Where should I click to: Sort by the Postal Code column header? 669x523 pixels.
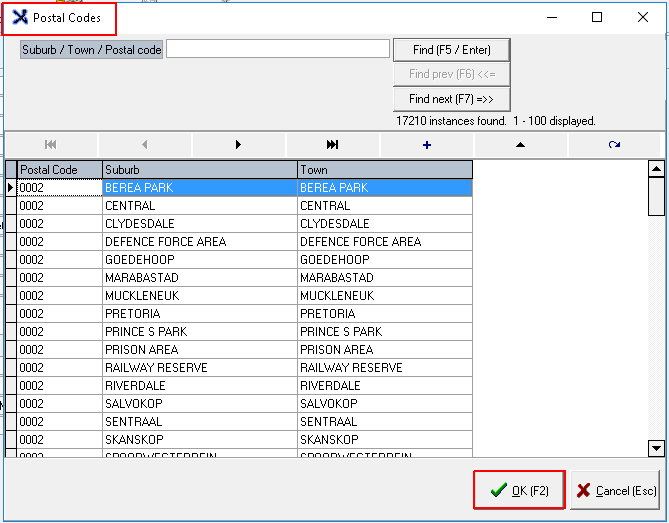pos(59,170)
